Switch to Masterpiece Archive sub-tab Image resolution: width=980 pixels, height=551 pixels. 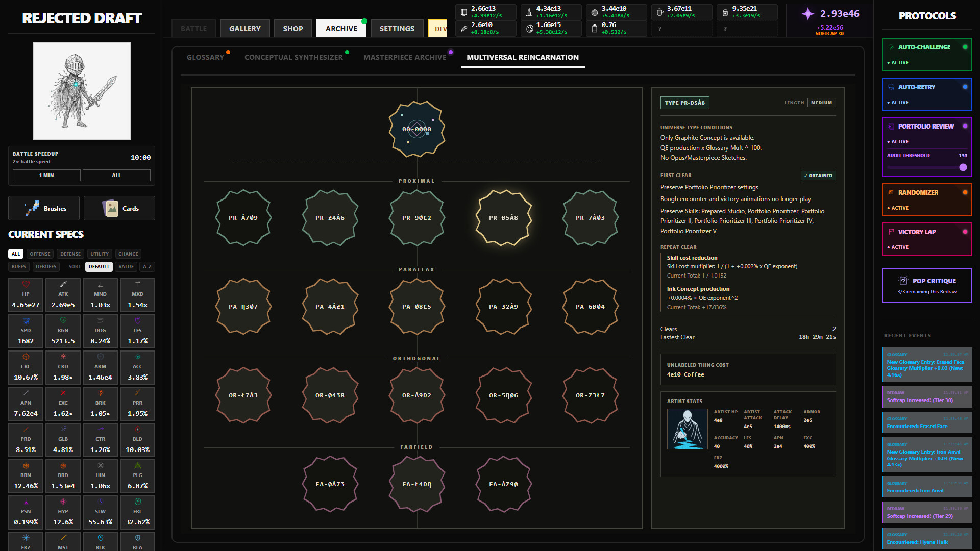(405, 57)
